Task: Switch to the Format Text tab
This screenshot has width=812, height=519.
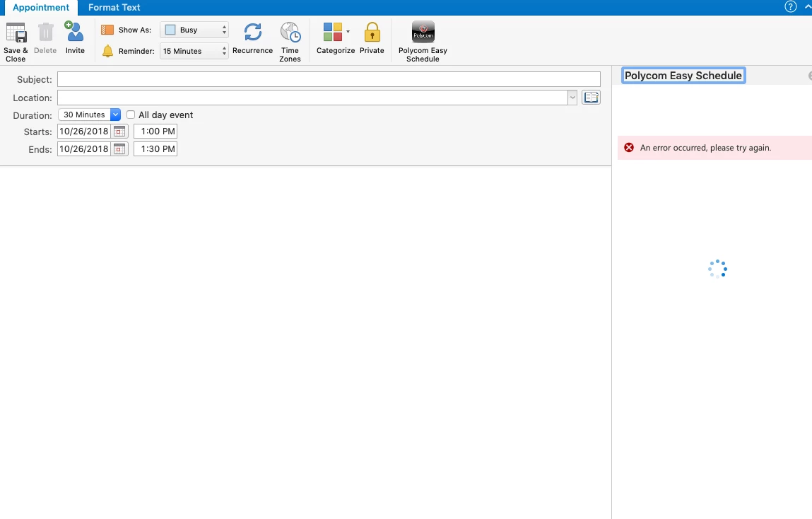Action: [x=114, y=7]
